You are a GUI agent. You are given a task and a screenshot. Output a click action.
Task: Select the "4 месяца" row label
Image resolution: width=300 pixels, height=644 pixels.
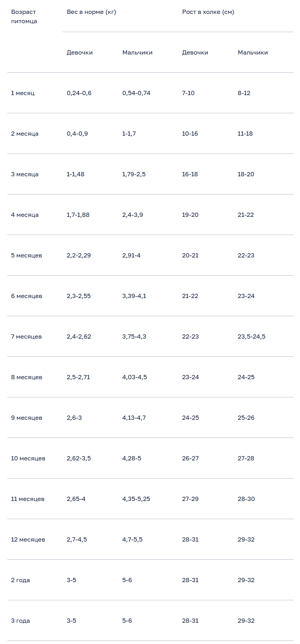tap(25, 215)
